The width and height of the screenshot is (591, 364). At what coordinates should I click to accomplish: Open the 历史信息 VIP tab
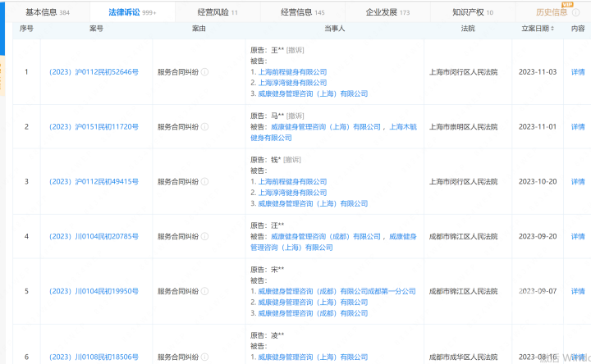[x=552, y=12]
